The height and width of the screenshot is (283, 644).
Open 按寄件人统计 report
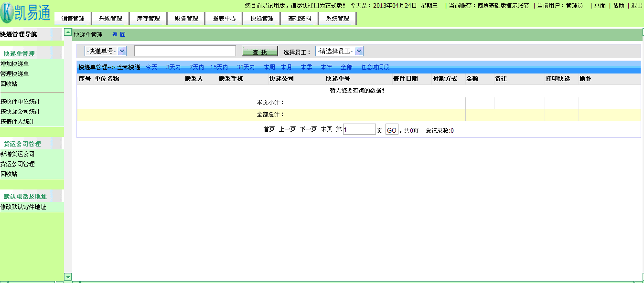pyautogui.click(x=17, y=122)
